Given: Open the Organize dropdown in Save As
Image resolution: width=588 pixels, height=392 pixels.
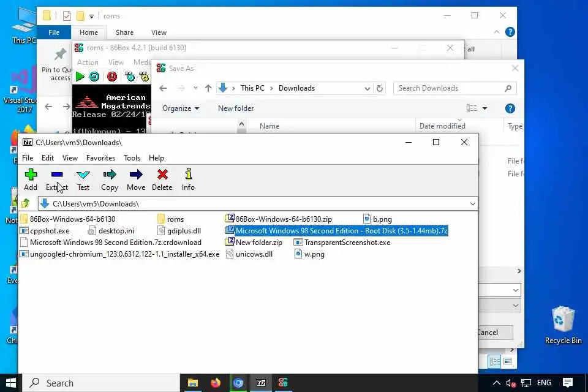Looking at the screenshot, I should (180, 108).
